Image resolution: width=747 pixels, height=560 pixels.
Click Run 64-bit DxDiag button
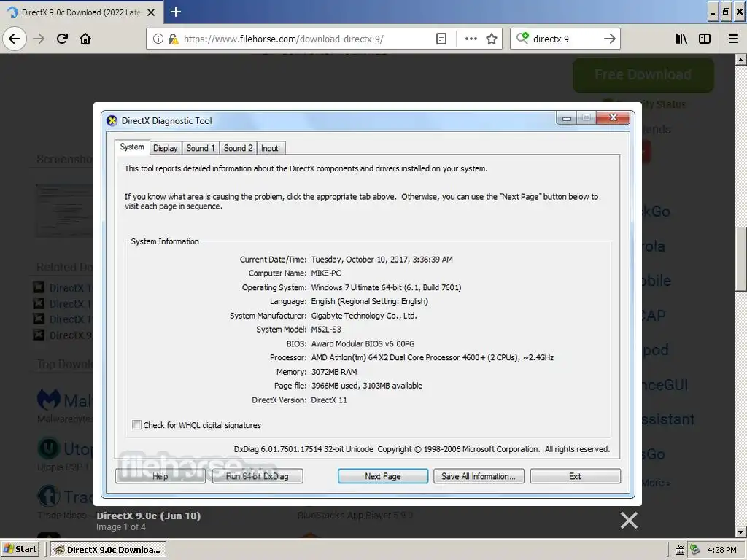258,476
